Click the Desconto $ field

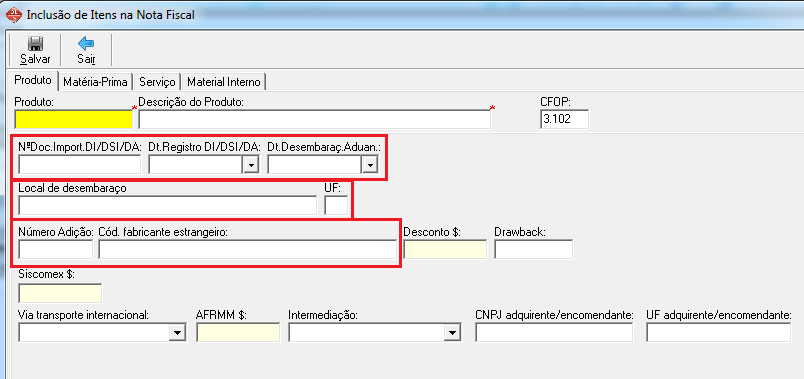coord(445,250)
